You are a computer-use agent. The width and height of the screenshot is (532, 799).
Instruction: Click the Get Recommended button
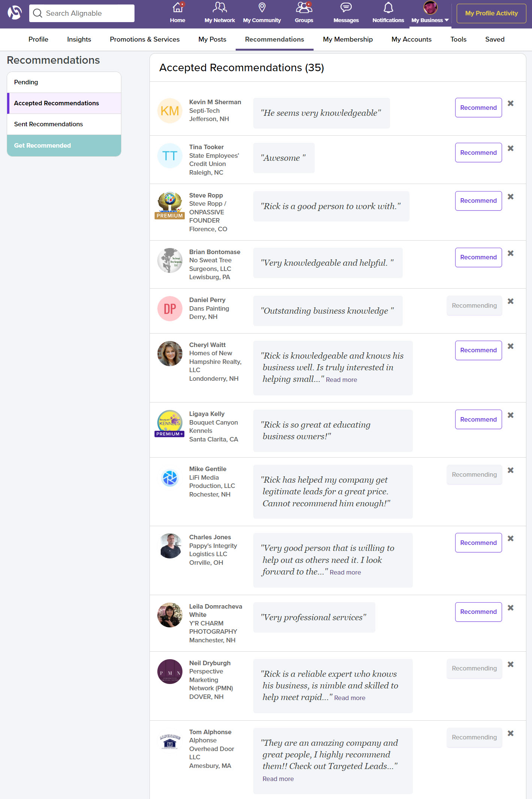click(x=42, y=145)
